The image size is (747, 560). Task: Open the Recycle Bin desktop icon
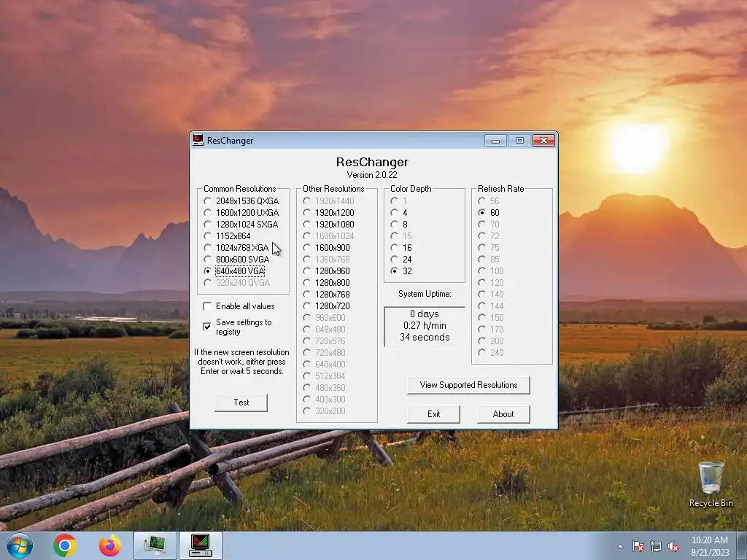711,484
